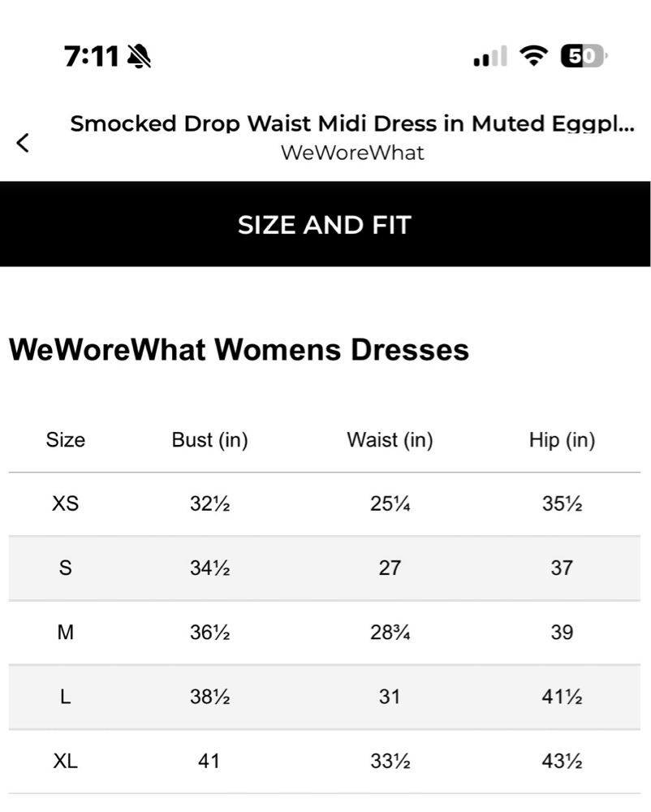Tap the Bust (in) column header
651x812 pixels.
pyautogui.click(x=209, y=440)
